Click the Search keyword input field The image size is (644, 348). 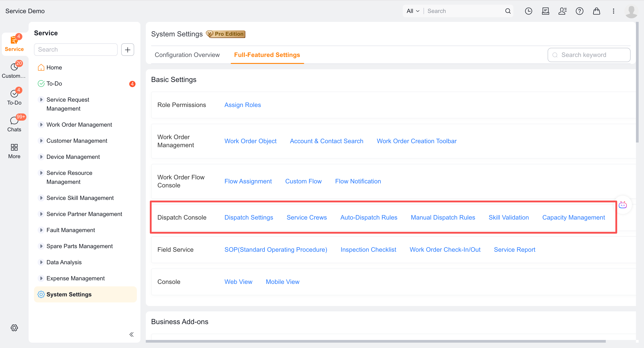click(x=589, y=55)
